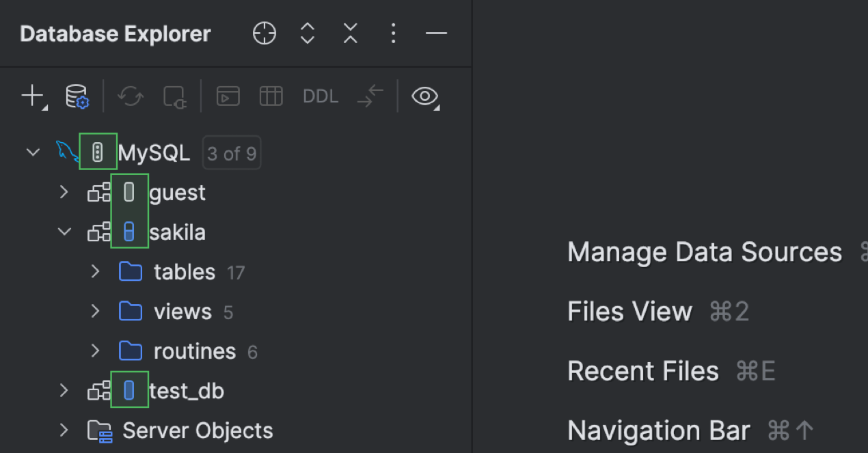Click the Collapse All icon
This screenshot has height=453, width=868.
(x=350, y=33)
